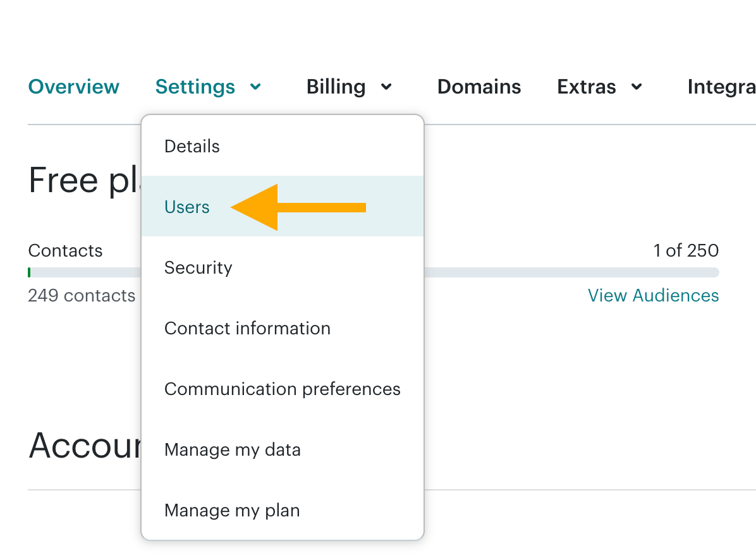Click the 'Contacts' label
756x560 pixels.
(x=65, y=250)
